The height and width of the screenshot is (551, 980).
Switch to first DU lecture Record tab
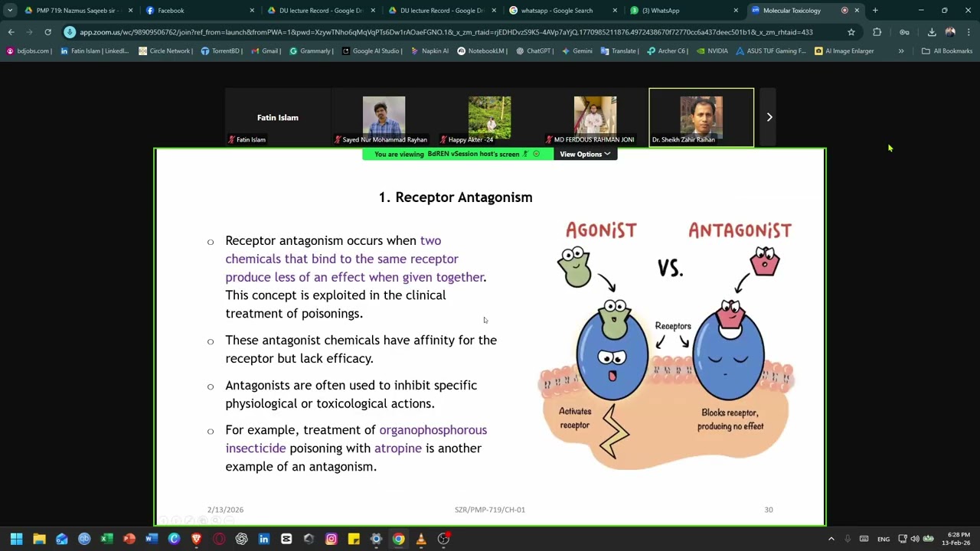[320, 11]
